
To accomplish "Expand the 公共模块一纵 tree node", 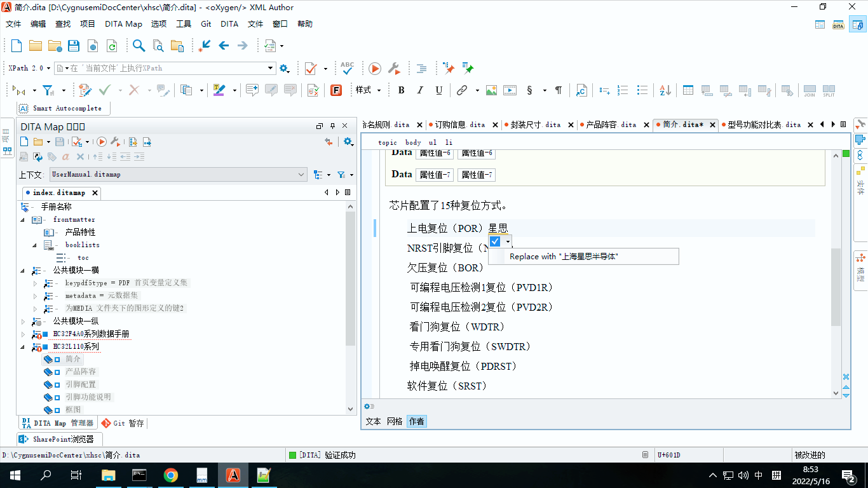I will coord(24,322).
